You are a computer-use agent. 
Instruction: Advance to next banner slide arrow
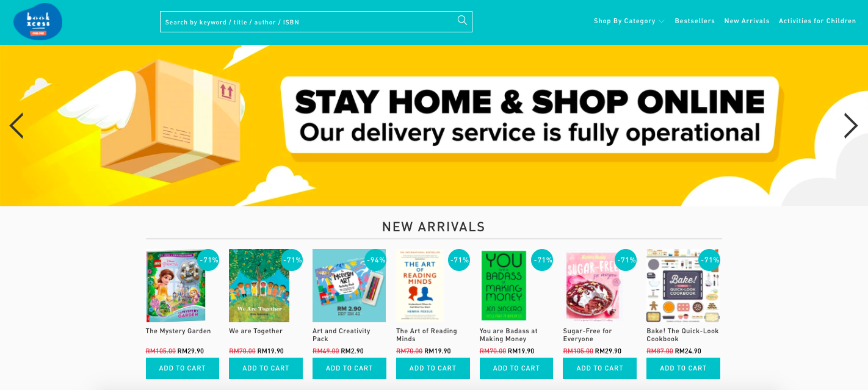coord(850,126)
